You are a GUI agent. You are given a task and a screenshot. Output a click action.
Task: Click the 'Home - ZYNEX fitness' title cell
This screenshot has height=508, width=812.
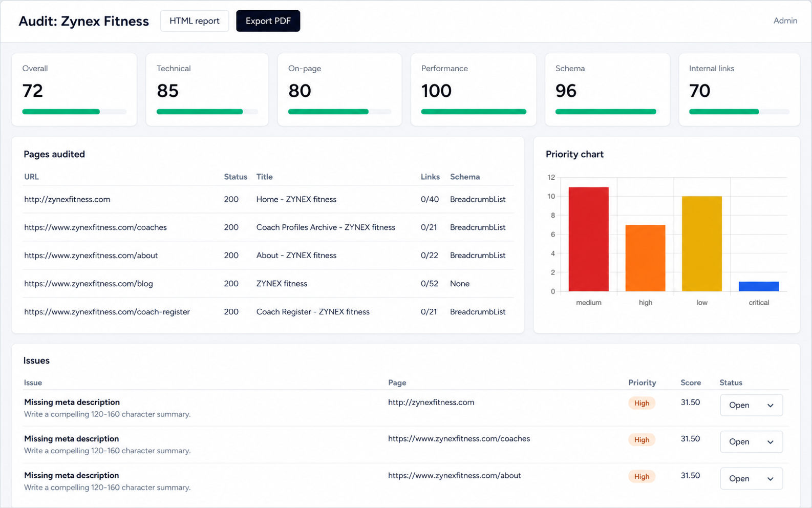(x=296, y=199)
